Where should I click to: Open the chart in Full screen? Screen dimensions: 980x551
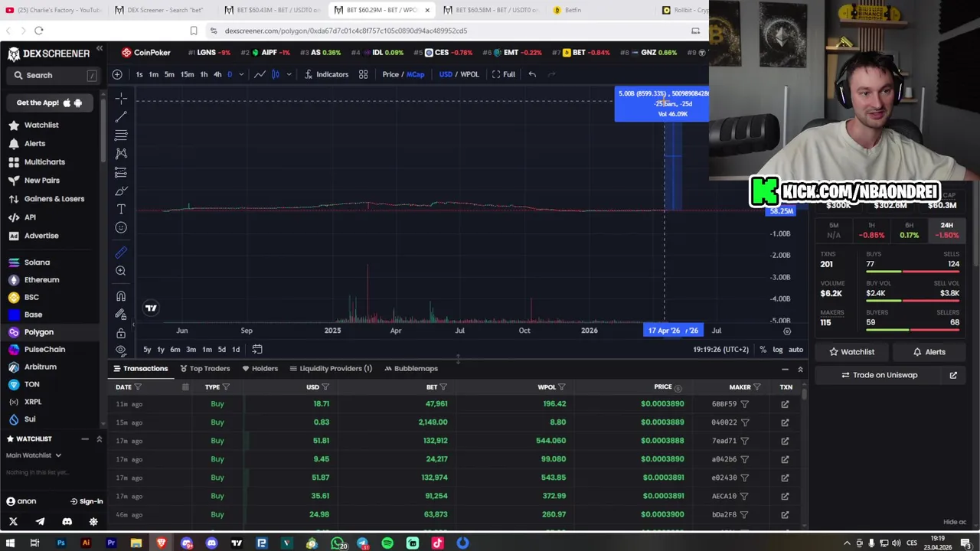point(503,74)
